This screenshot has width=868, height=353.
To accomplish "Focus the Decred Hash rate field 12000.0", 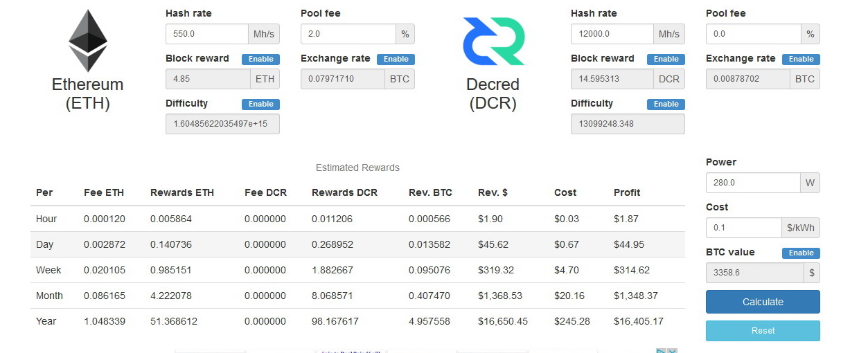I will [612, 34].
